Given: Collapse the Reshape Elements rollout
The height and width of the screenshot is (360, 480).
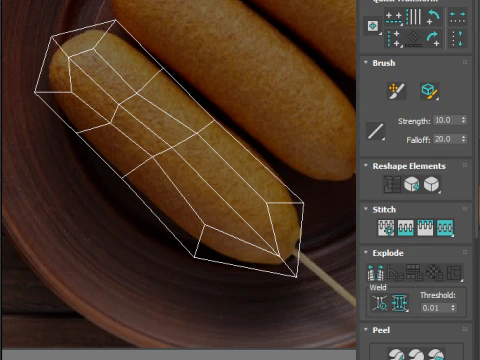Looking at the screenshot, I should [366, 165].
